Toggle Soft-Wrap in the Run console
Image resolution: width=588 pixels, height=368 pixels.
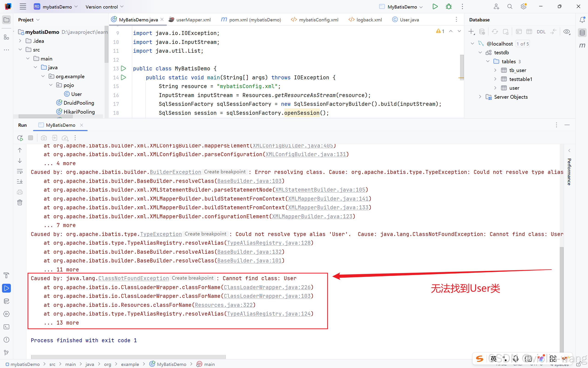pyautogui.click(x=20, y=171)
